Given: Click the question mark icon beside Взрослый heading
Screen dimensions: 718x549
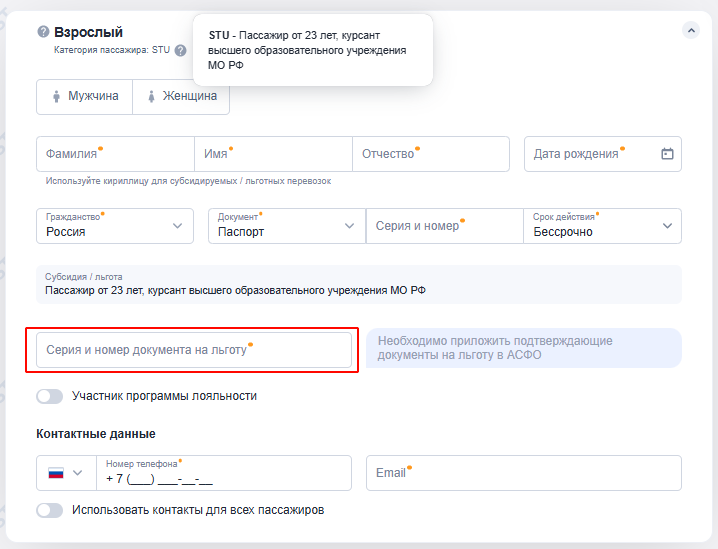Looking at the screenshot, I should 43,33.
